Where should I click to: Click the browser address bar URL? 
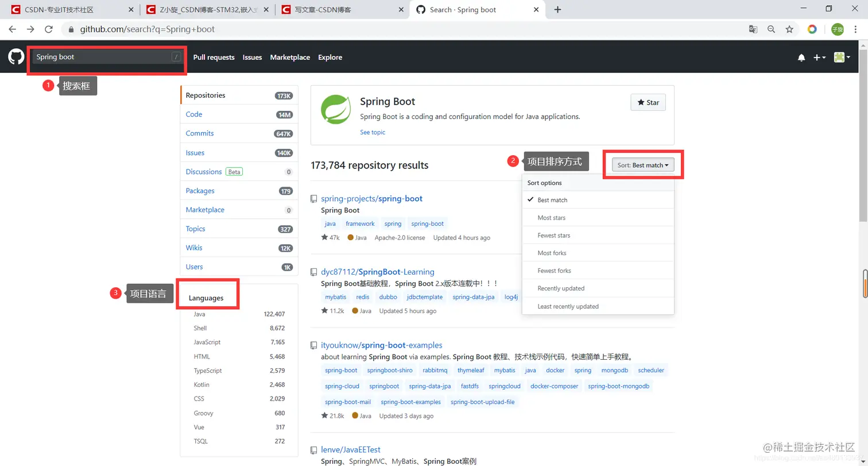tap(148, 29)
